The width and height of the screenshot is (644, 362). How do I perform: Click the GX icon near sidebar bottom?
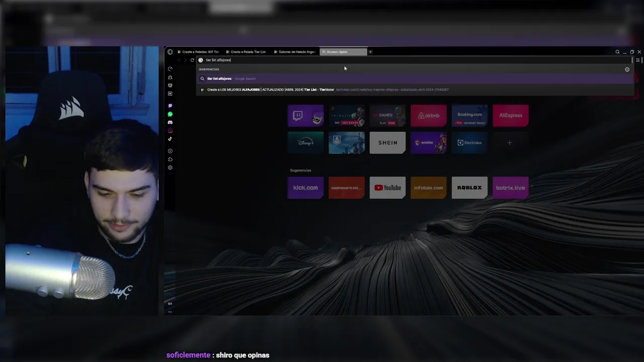point(170,304)
